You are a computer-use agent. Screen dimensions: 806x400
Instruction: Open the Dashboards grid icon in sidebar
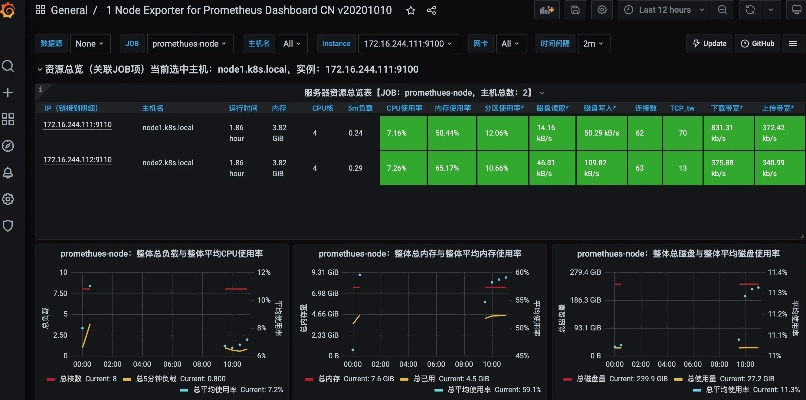[x=8, y=119]
